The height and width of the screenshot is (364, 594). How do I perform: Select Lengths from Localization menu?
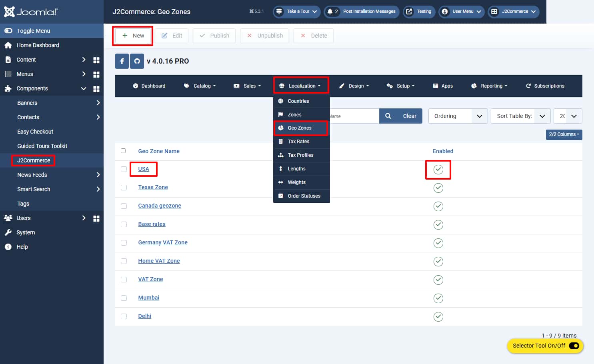tap(302, 169)
